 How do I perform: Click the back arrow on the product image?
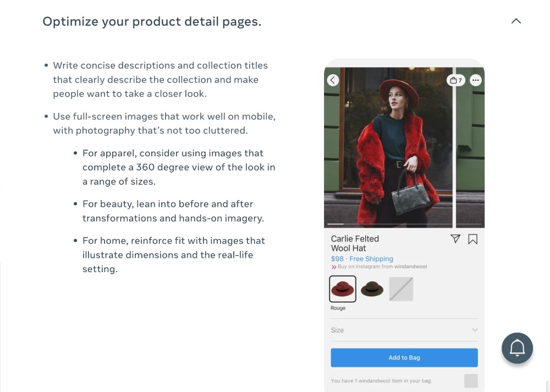(x=333, y=80)
